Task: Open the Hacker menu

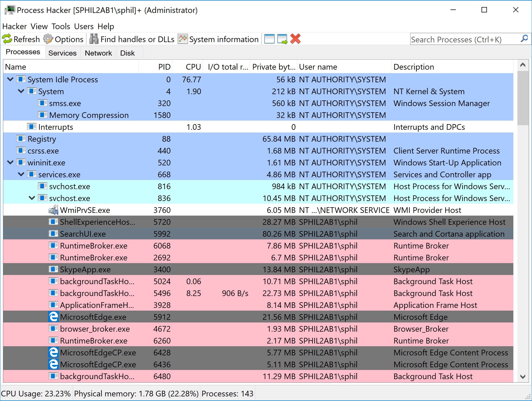Action: (x=14, y=26)
